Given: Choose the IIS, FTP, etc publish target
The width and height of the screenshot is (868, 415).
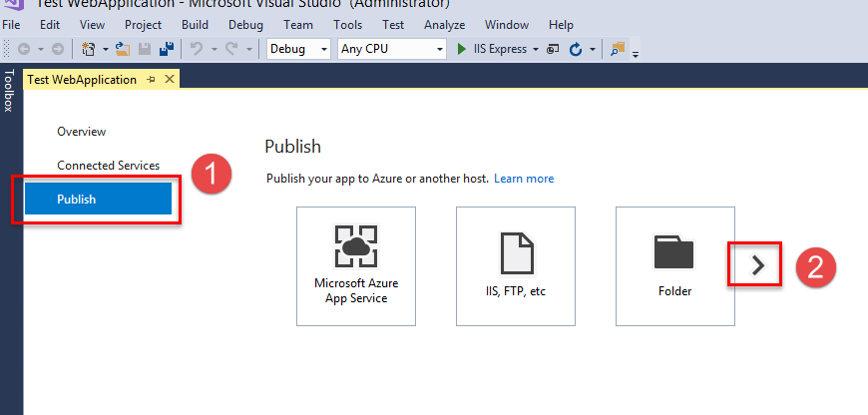Looking at the screenshot, I should [516, 266].
